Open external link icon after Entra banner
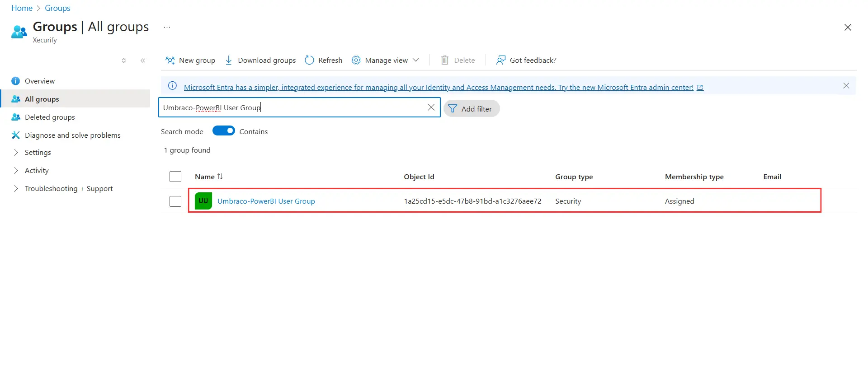Screen dimensions: 868x368 pos(700,88)
